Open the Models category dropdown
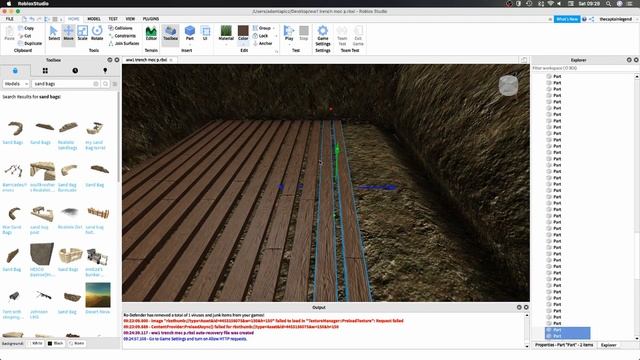Image resolution: width=640 pixels, height=360 pixels. (16, 84)
